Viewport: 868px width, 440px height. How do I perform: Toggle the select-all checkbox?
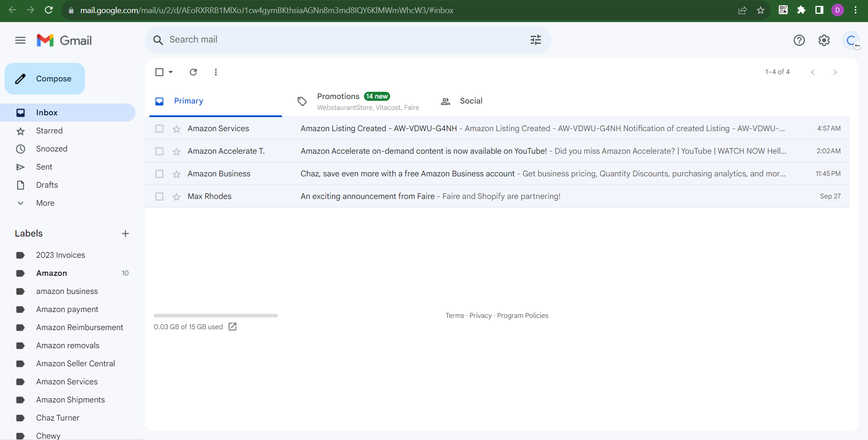(159, 72)
